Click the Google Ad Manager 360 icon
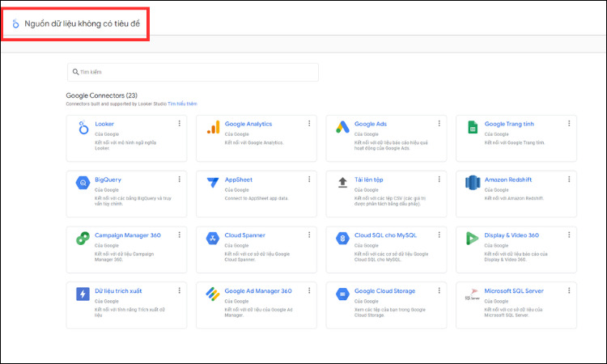The width and height of the screenshot is (607, 364). tap(213, 294)
